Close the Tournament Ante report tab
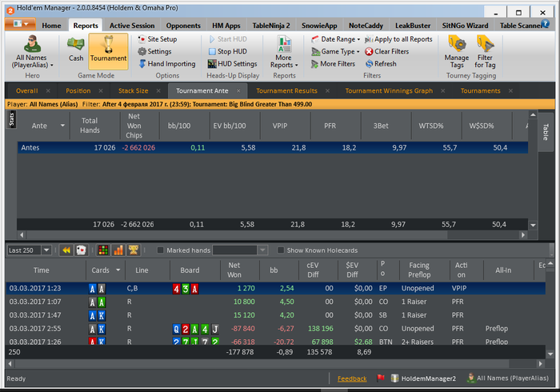The height and width of the screenshot is (392, 560). (238, 90)
